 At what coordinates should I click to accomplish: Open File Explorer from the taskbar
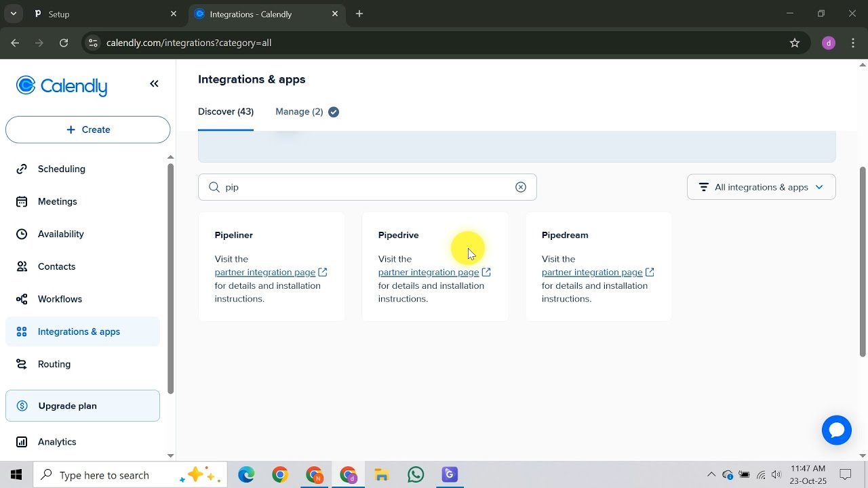pos(382,475)
